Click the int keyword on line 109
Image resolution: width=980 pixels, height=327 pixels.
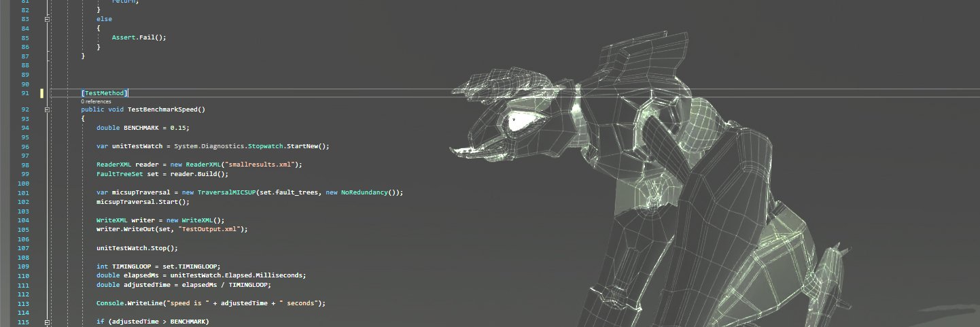[102, 266]
